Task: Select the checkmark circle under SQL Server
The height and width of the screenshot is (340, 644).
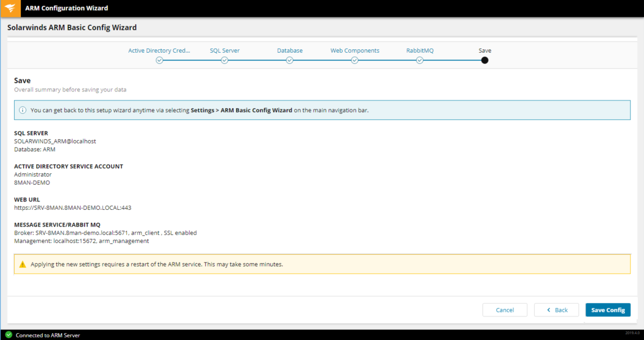Action: click(x=224, y=61)
